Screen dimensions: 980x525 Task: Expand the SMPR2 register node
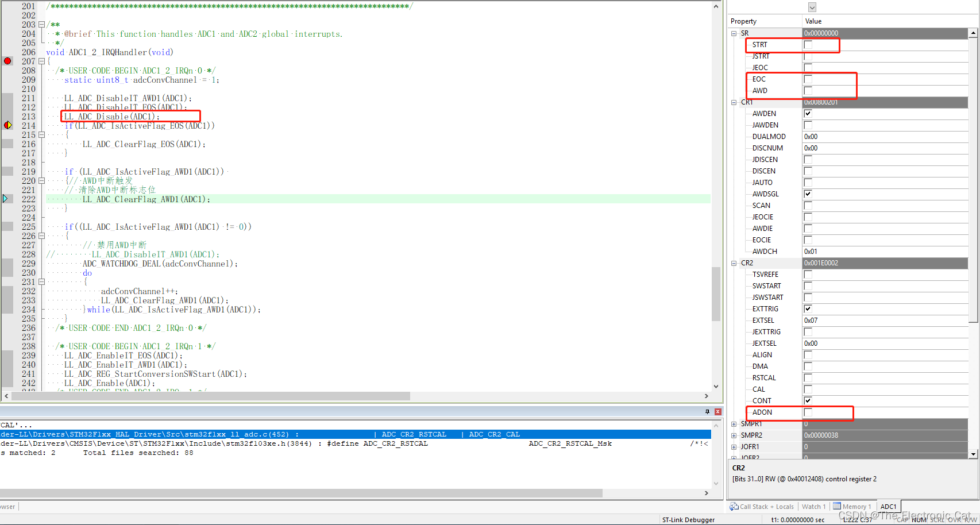(x=734, y=435)
